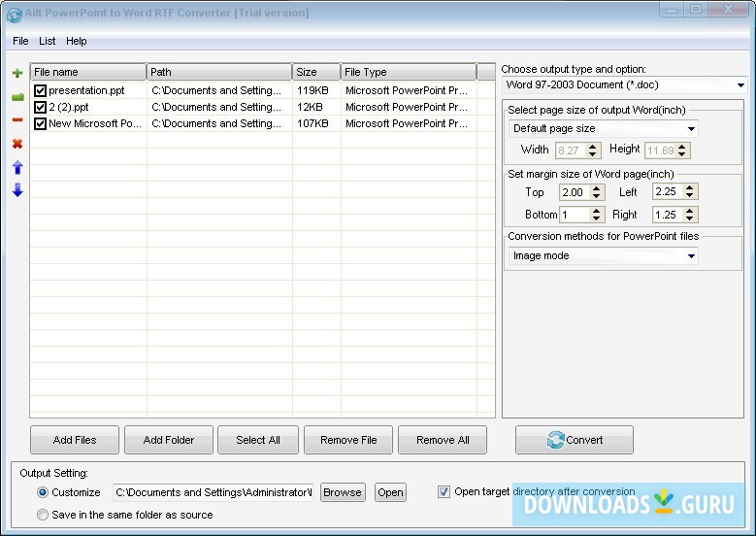
Task: Decrease the Top margin value
Action: [597, 196]
